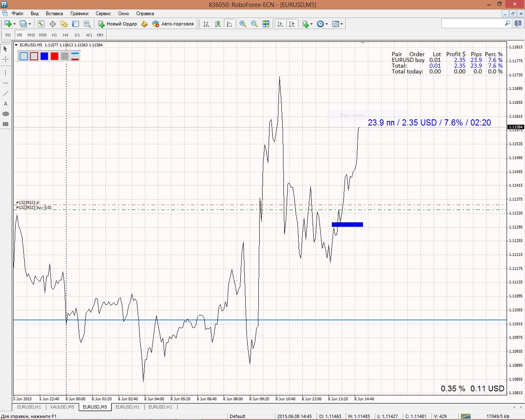Viewport: 525px width, 420px height.
Task: Open the Сервис menu
Action: pyautogui.click(x=103, y=14)
